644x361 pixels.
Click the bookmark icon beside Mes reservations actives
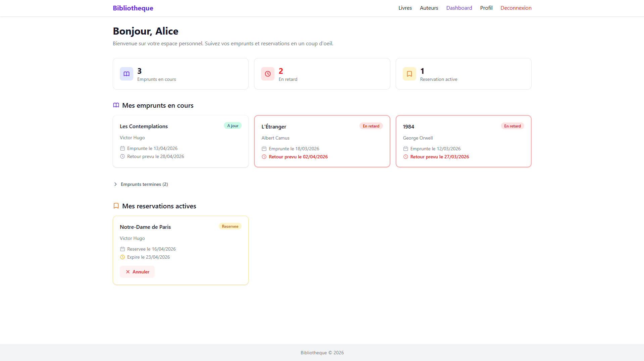116,206
